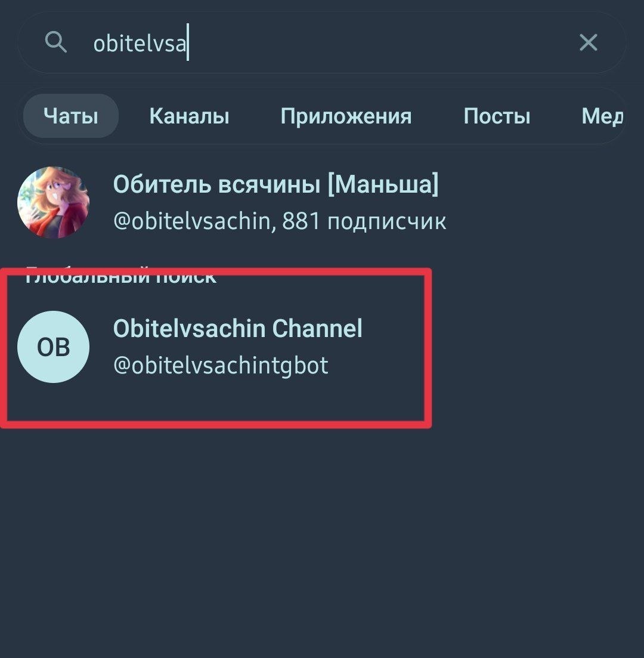The image size is (644, 658).
Task: Tap the magnifier search icon
Action: coord(56,42)
